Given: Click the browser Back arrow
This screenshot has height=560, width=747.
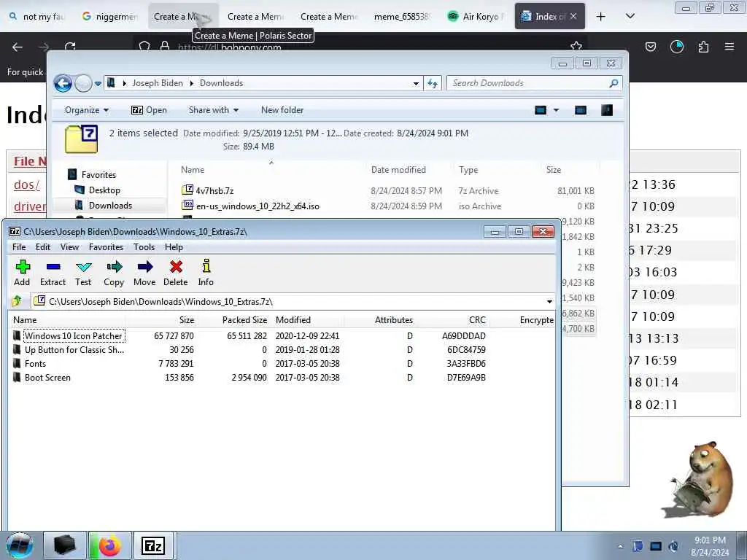Looking at the screenshot, I should (18, 47).
